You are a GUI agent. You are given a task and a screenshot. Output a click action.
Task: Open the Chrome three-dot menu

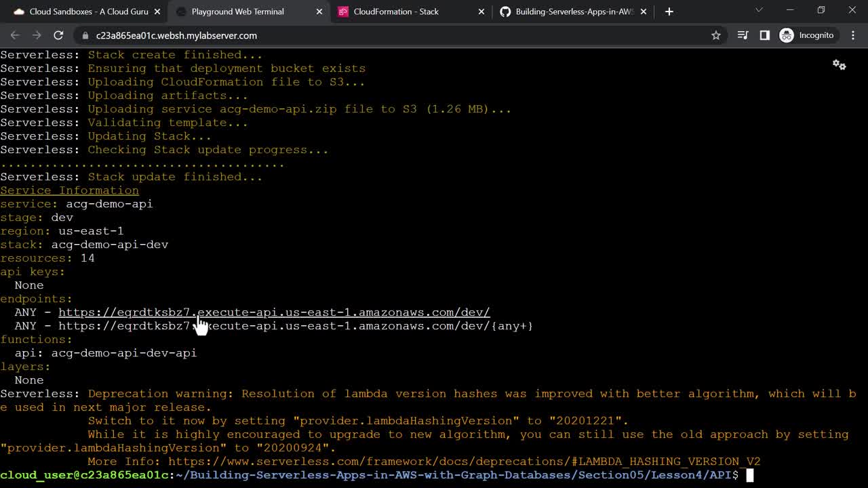853,35
